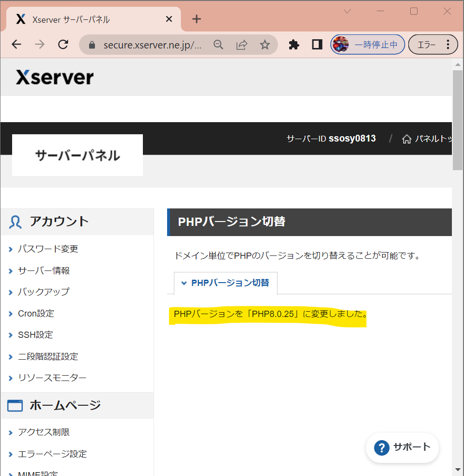Close the Xserver サーバーパネル tab
Screen dimensions: 464x476
[169, 19]
